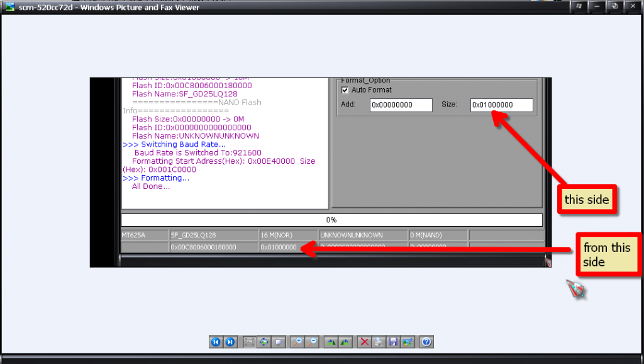Select the Best Fit view icon

(249, 342)
